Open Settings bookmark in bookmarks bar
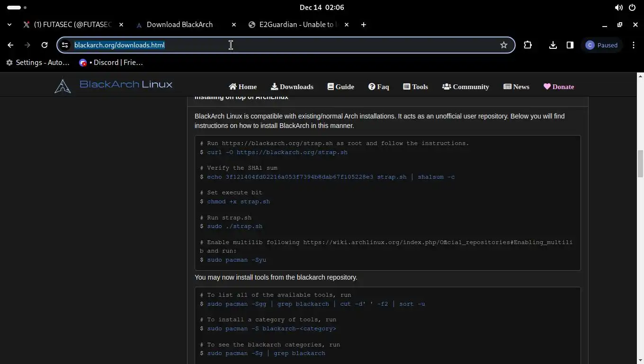 tap(38, 63)
